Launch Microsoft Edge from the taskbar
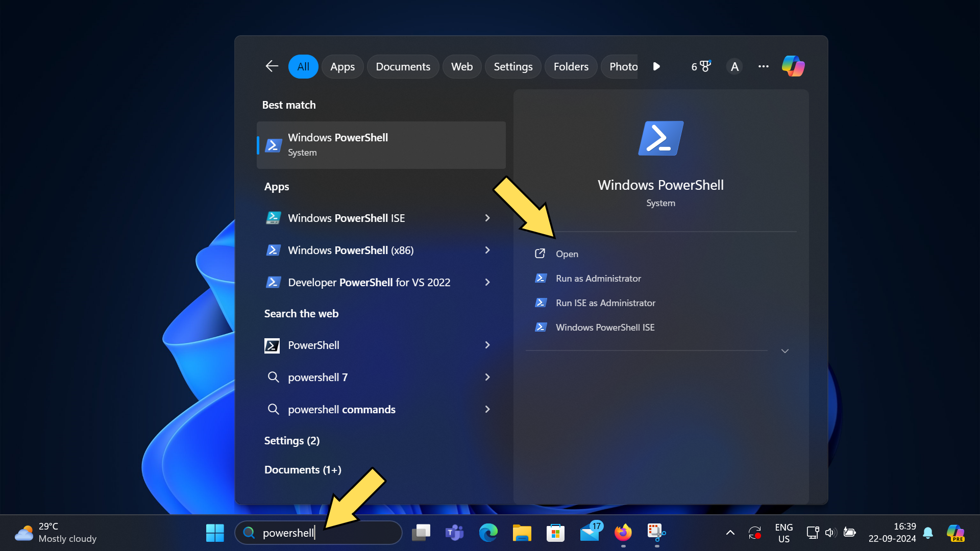Screen dimensions: 980x551 click(x=488, y=533)
